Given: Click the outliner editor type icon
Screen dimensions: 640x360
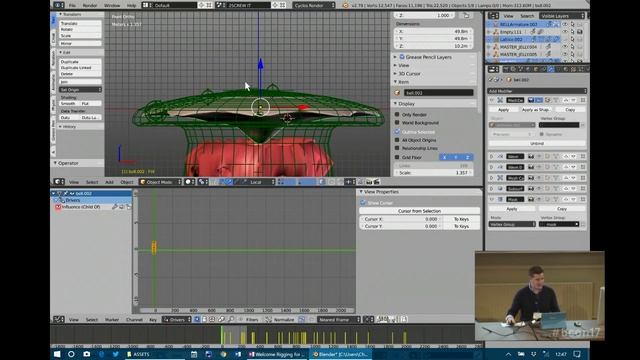Looking at the screenshot, I should point(493,16).
